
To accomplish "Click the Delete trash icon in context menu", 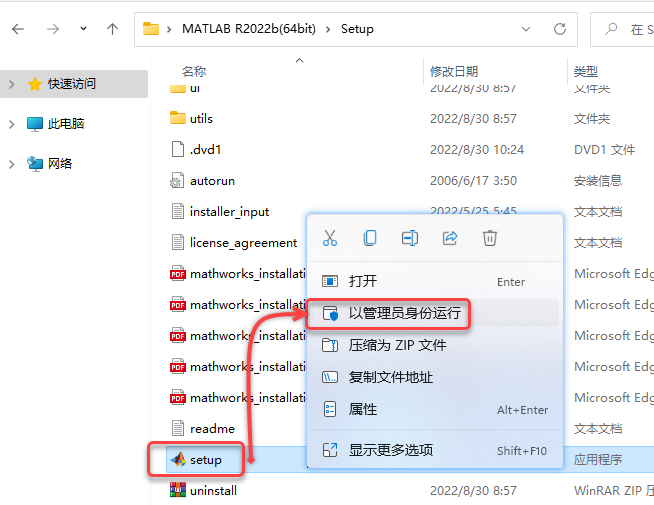I will click(x=490, y=238).
